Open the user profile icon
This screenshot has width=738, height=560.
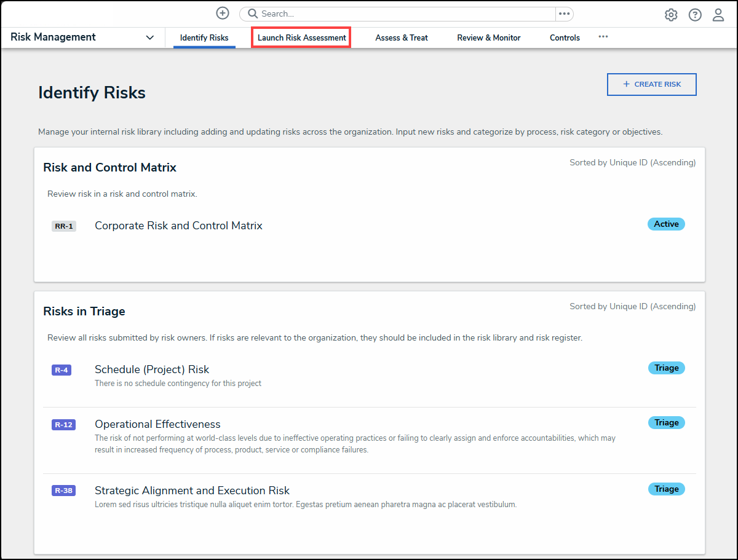click(x=718, y=14)
